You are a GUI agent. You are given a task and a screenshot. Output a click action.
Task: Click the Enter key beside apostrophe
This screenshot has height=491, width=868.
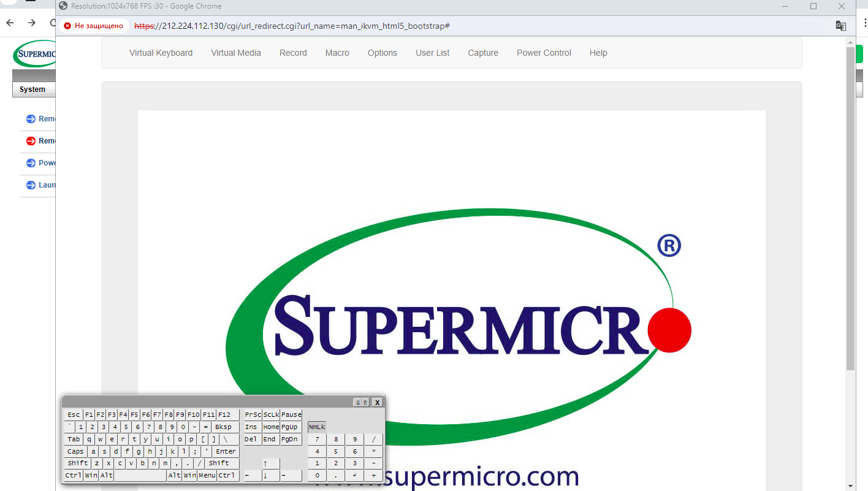pyautogui.click(x=226, y=451)
